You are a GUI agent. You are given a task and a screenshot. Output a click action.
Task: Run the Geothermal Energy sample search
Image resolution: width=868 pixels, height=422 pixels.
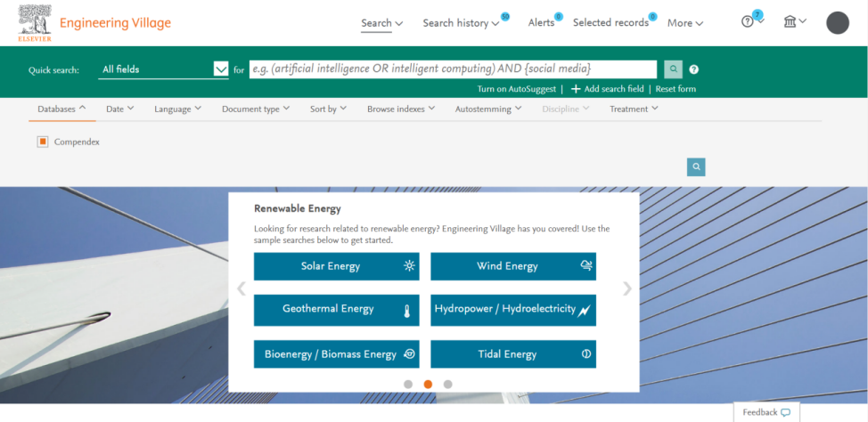click(337, 310)
